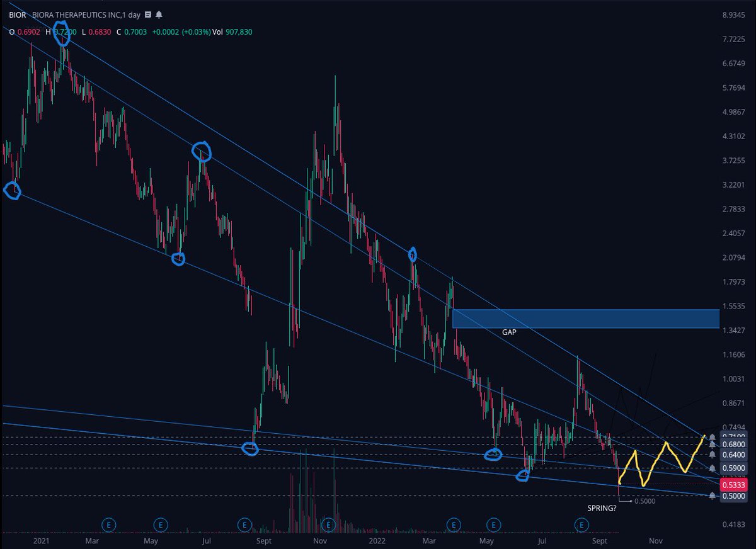Open the earnings E marker nearest Nov 2021
The height and width of the screenshot is (549, 756).
point(328,524)
